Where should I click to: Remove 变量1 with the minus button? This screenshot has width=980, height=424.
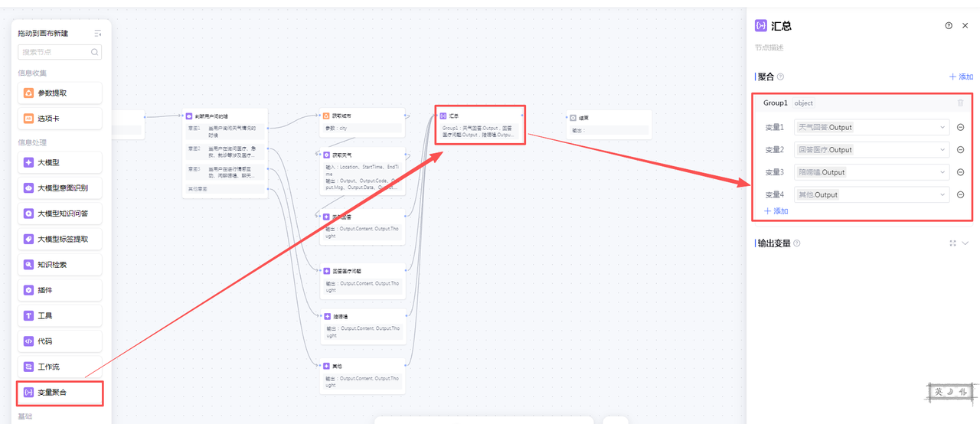coord(960,128)
